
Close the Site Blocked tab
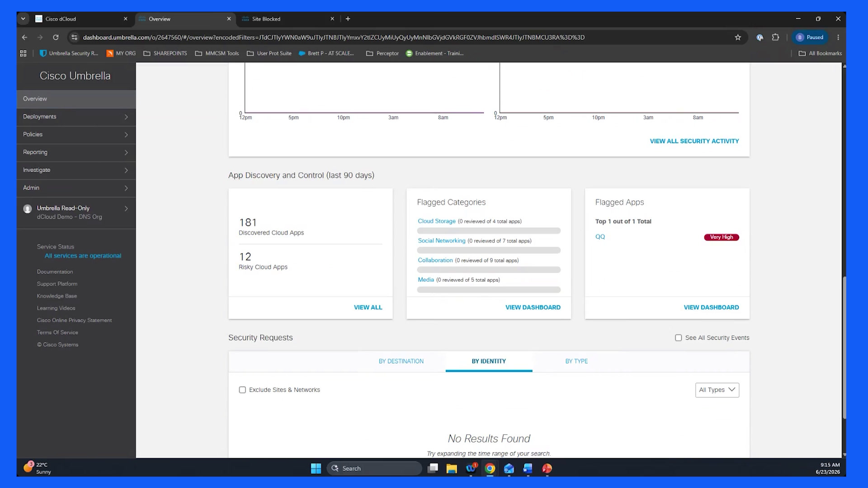click(x=332, y=19)
